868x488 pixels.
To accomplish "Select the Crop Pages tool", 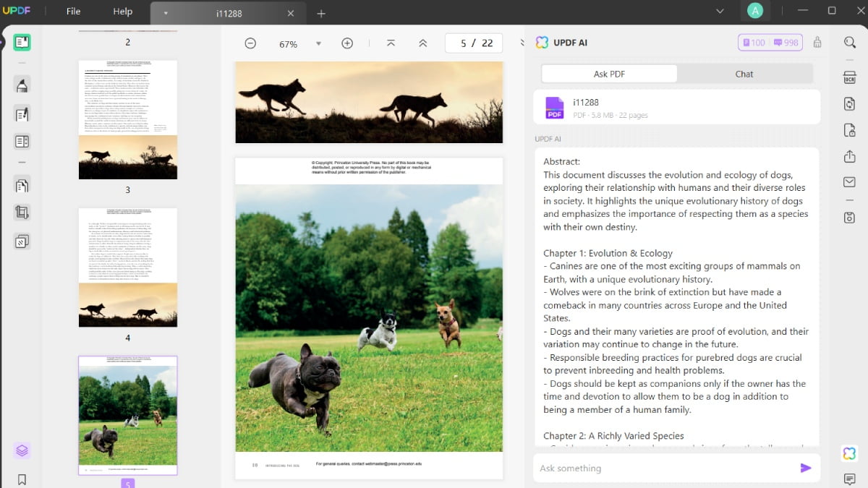I will click(22, 213).
